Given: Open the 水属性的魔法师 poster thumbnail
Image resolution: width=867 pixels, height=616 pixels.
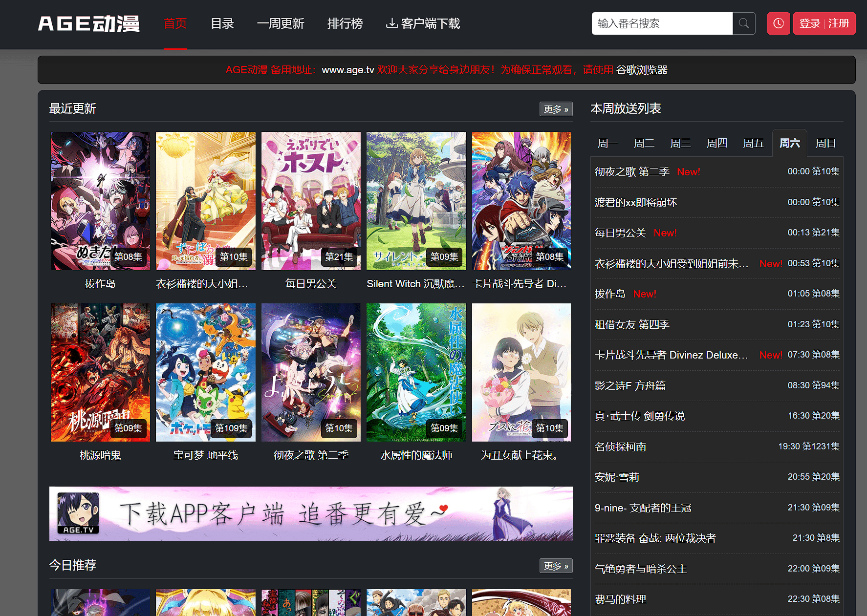Looking at the screenshot, I should (416, 372).
